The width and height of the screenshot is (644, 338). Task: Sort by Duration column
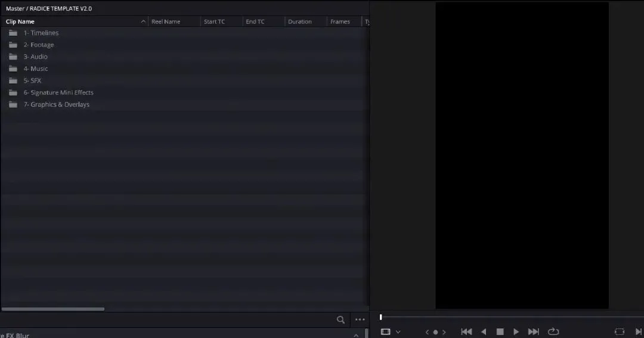click(300, 21)
